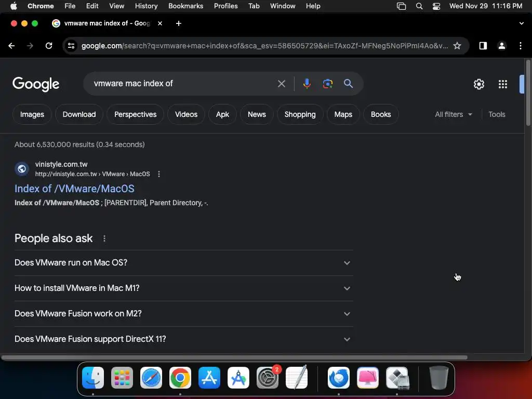Select the Apk filter chip
This screenshot has width=532, height=399.
[x=222, y=115]
